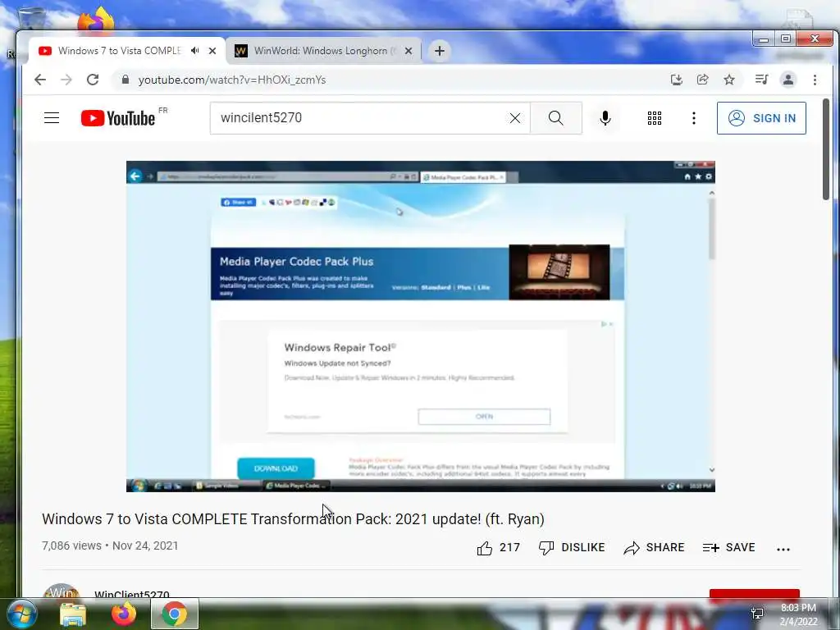Close the WinWorld tab
Screen dimensions: 840x630
click(409, 50)
